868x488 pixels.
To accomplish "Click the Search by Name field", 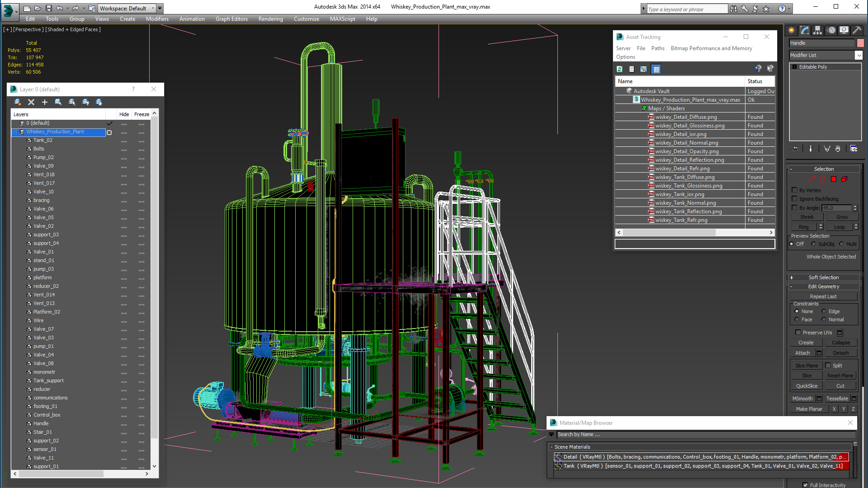I will pos(706,435).
